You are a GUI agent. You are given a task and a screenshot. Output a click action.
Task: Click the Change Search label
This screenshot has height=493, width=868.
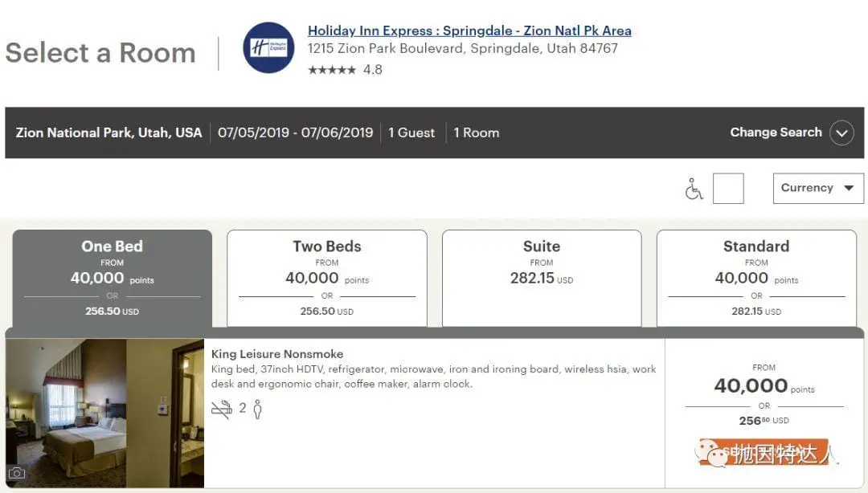click(x=776, y=132)
